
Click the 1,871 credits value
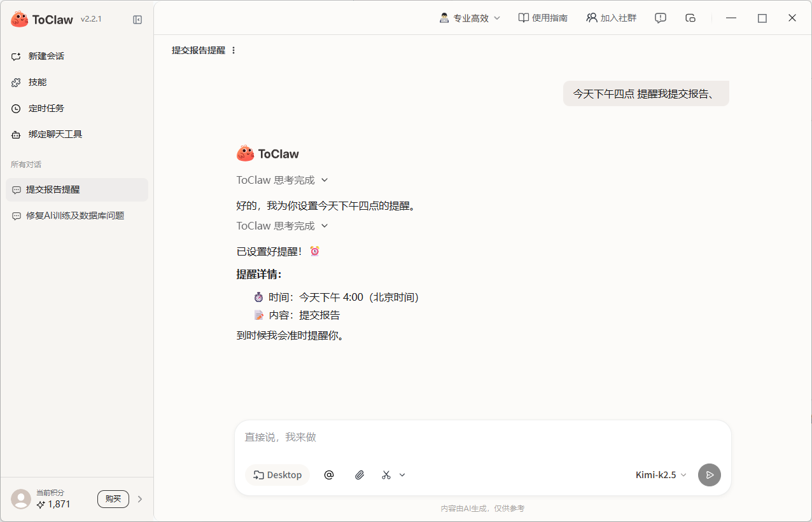[59, 504]
